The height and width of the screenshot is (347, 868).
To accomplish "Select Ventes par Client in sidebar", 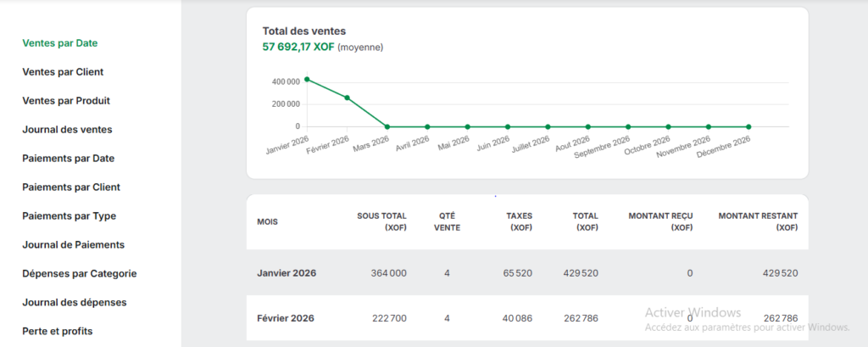I will [x=63, y=72].
